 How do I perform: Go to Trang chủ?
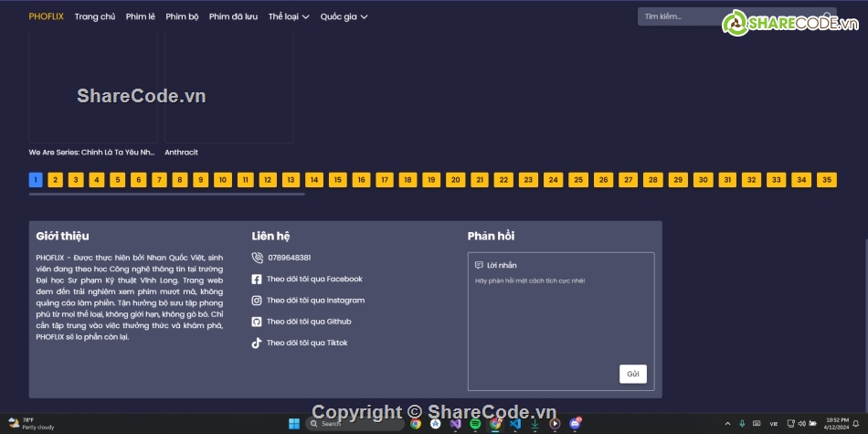[95, 16]
